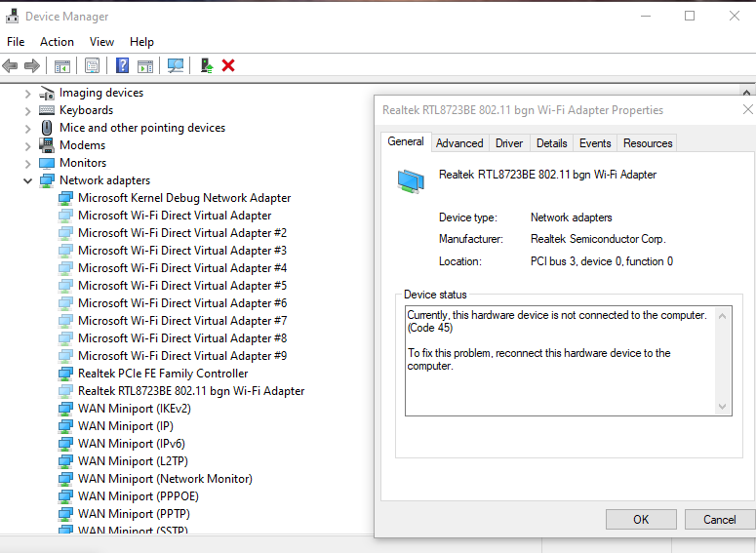The height and width of the screenshot is (553, 756).
Task: Collapse the Network adapters node
Action: (27, 180)
